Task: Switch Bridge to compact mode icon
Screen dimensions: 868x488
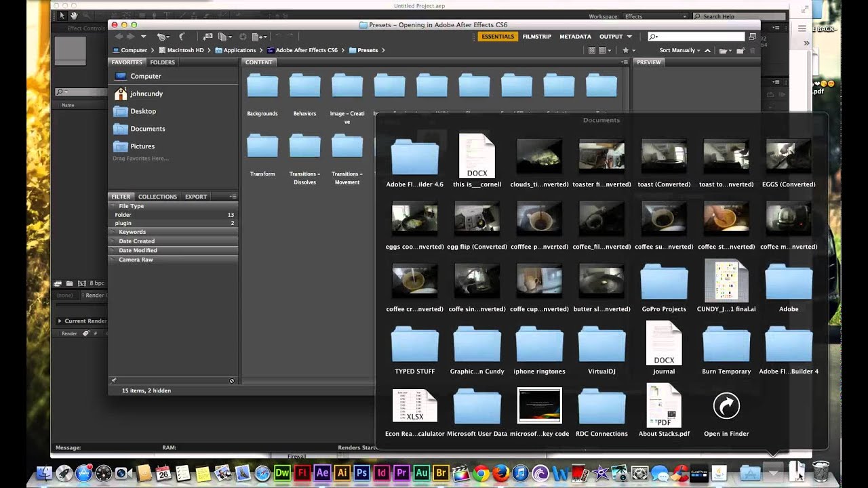Action: pyautogui.click(x=752, y=37)
